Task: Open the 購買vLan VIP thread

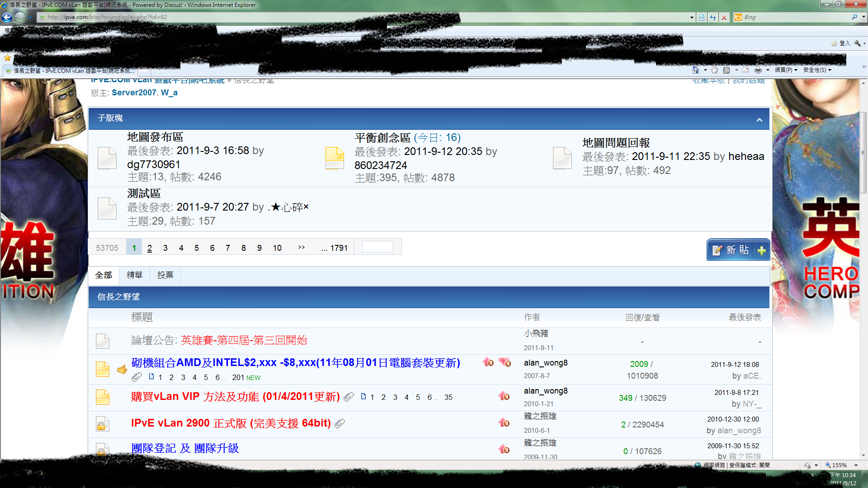Action: tap(235, 397)
